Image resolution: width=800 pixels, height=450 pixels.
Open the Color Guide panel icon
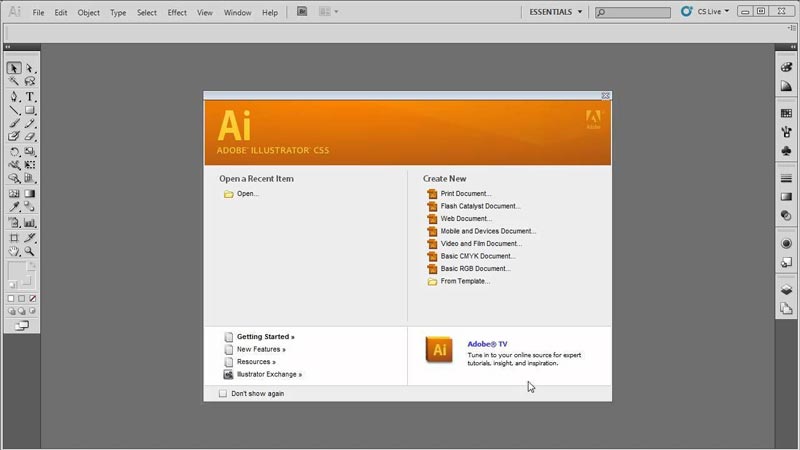click(786, 86)
